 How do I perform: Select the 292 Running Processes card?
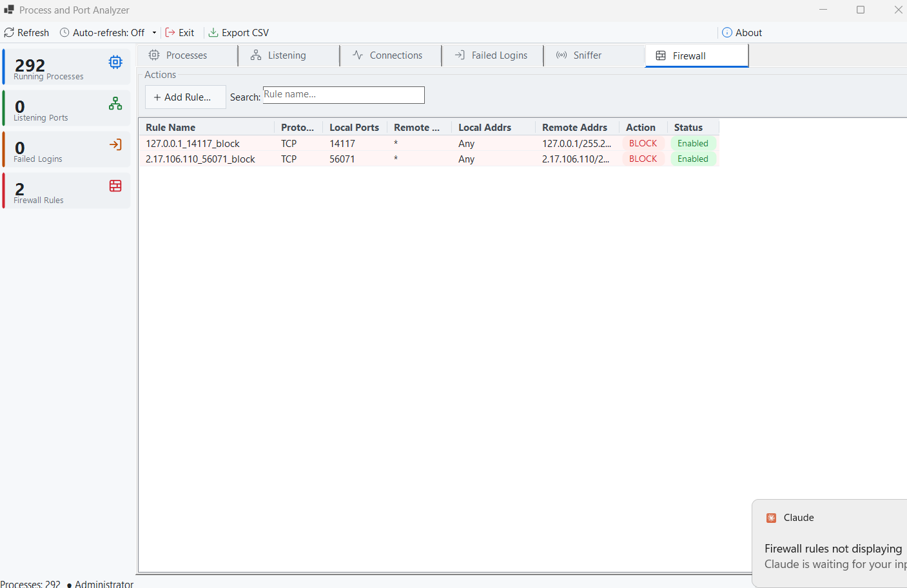[x=66, y=67]
